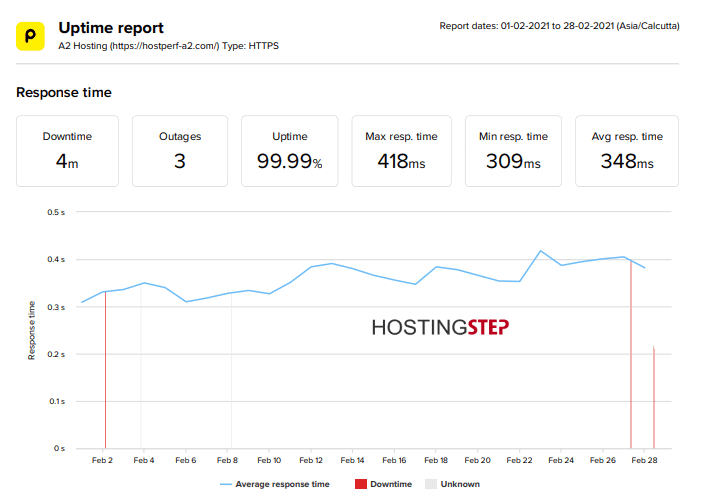Click the Feb 2 downtime red marker
This screenshot has height=498, width=707.
pyautogui.click(x=106, y=370)
